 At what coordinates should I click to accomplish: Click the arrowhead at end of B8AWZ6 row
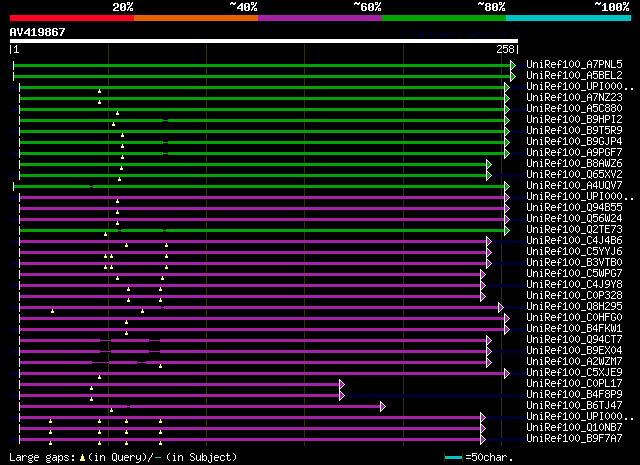click(x=489, y=165)
